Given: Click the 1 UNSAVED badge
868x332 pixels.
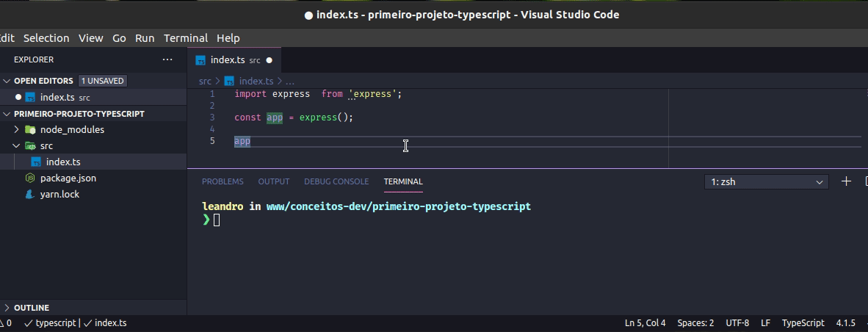Looking at the screenshot, I should pyautogui.click(x=103, y=81).
